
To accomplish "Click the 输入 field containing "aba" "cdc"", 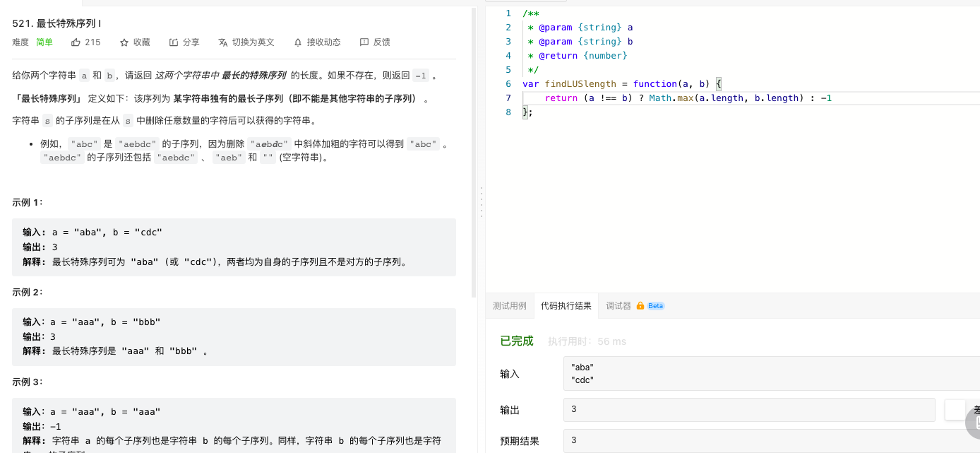I will tap(772, 374).
